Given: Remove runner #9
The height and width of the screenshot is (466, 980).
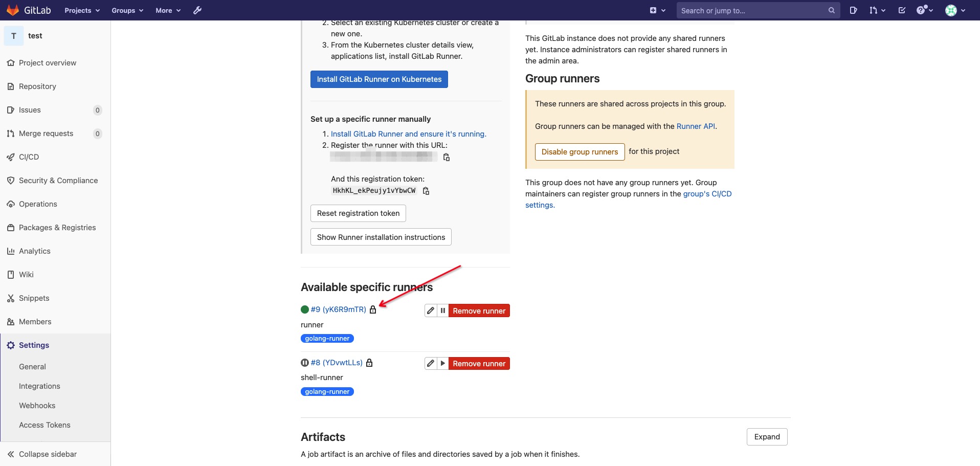Looking at the screenshot, I should [479, 310].
